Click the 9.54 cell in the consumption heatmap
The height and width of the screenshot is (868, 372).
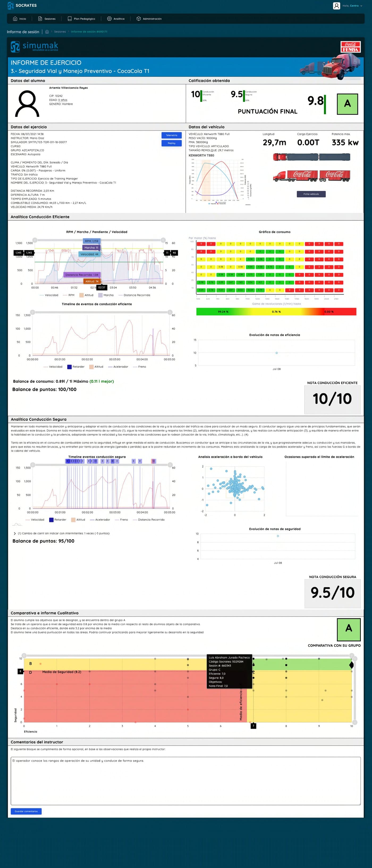(250, 282)
